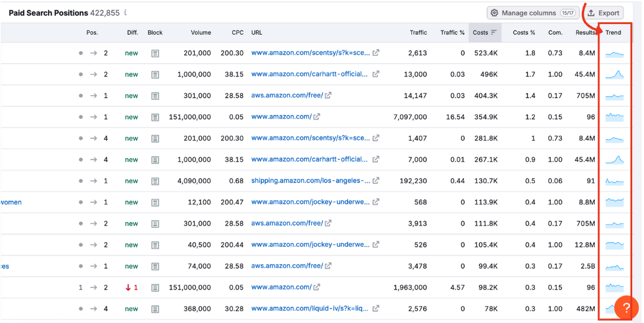This screenshot has height=323, width=644.
Task: Open external link icon beside liquid-iv URL
Action: point(376,308)
